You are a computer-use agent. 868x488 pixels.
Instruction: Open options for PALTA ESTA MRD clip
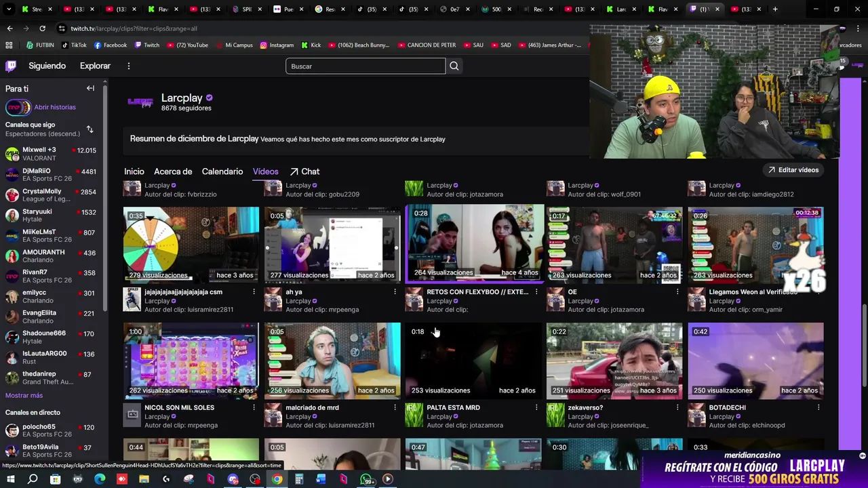point(536,407)
